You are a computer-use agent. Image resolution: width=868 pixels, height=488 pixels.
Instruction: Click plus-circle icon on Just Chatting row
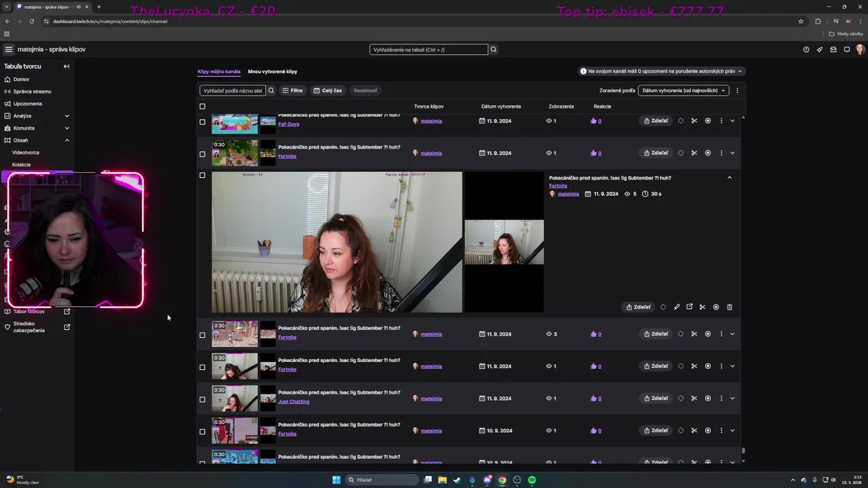click(x=708, y=399)
